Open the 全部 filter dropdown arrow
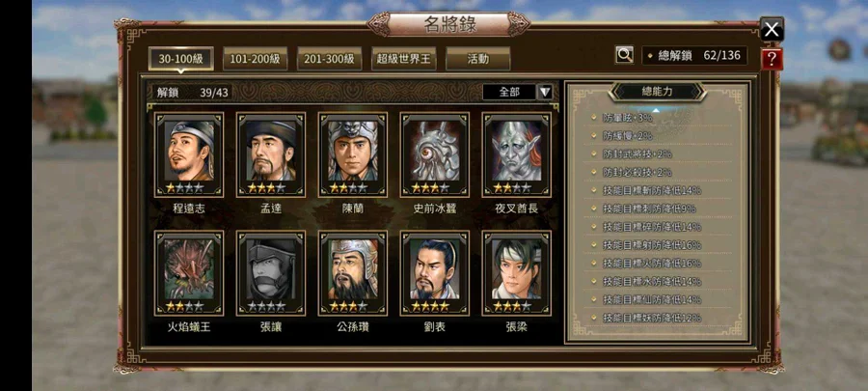The height and width of the screenshot is (391, 868). click(545, 92)
